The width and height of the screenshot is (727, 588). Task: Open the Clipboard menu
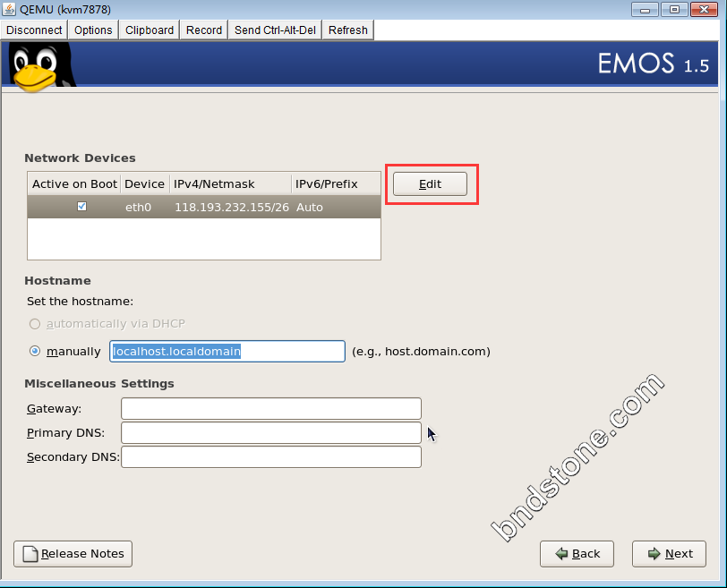click(x=150, y=30)
